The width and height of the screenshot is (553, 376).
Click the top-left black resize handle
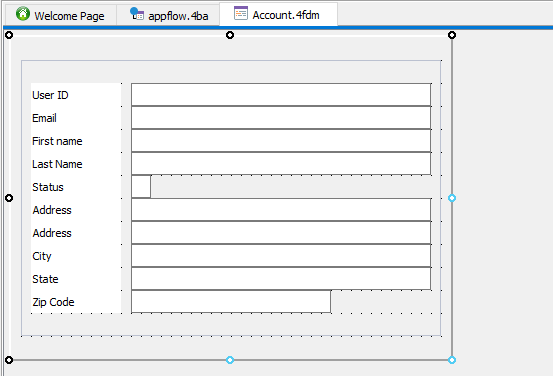click(x=9, y=35)
